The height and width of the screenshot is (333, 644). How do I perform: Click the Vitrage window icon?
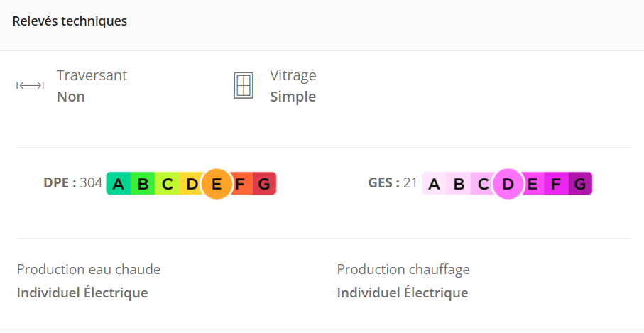244,86
